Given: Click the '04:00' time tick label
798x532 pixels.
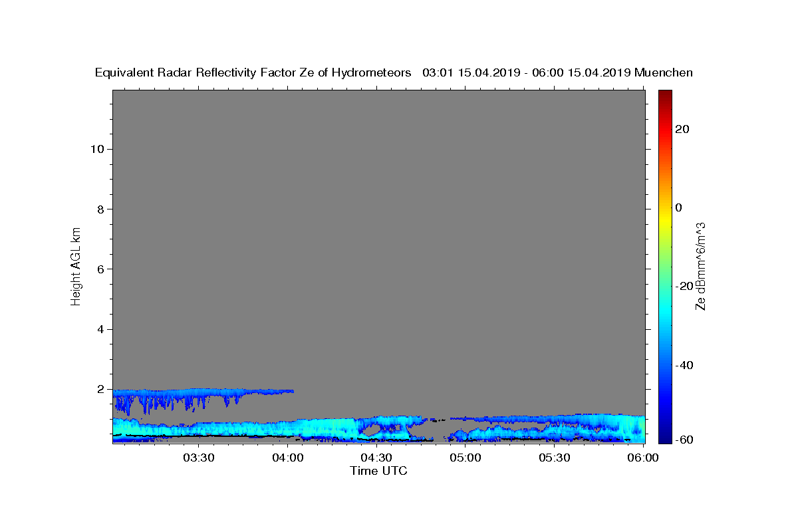Looking at the screenshot, I should point(287,458).
